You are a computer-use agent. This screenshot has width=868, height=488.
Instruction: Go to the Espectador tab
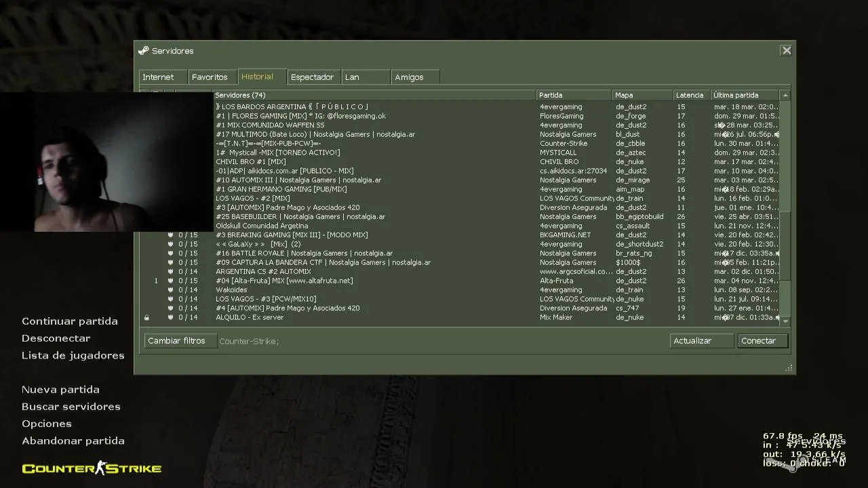tap(314, 77)
